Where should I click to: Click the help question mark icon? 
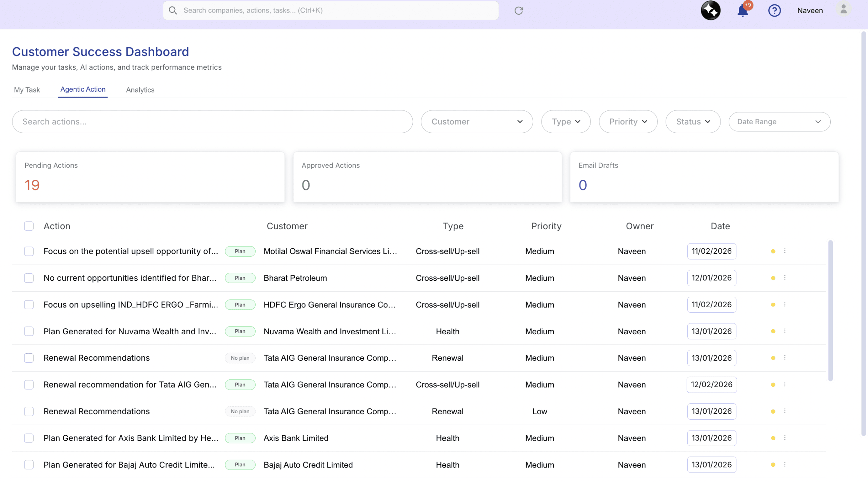(774, 11)
